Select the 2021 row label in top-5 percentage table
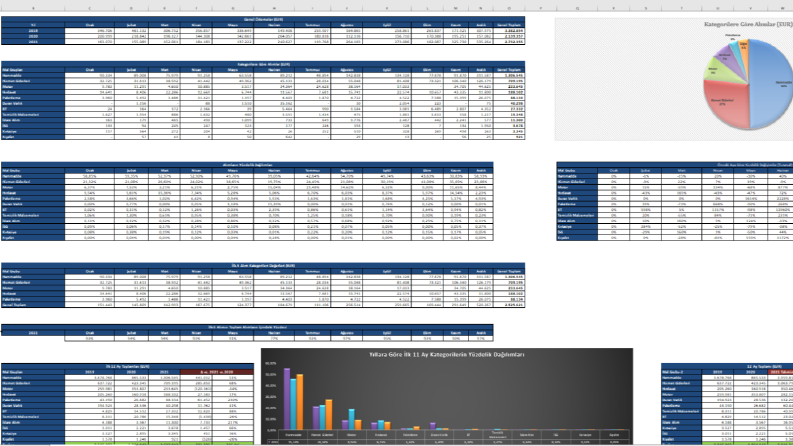Screen dimensions: 793x446 [x=33, y=333]
